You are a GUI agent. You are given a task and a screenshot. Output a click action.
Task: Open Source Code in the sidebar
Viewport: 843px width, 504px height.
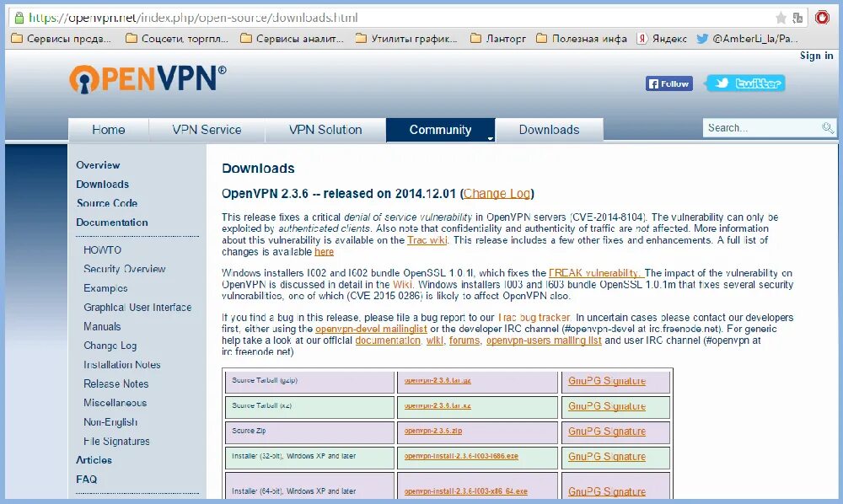tap(107, 203)
